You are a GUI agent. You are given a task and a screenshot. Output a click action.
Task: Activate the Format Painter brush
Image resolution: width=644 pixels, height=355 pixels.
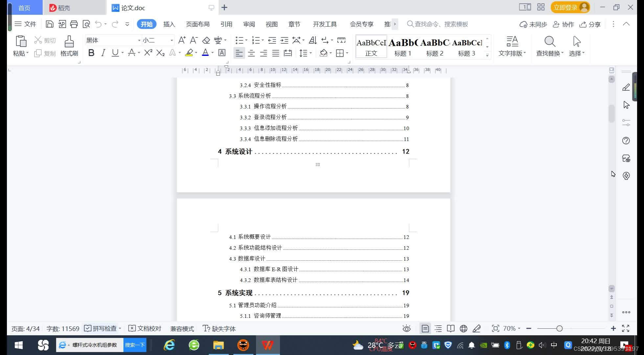click(x=69, y=46)
